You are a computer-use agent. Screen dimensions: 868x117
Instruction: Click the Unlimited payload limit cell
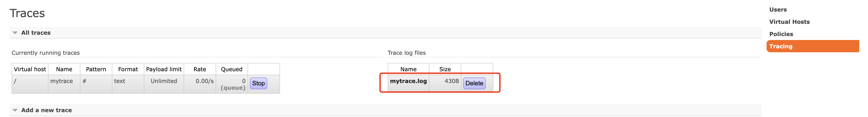click(164, 81)
